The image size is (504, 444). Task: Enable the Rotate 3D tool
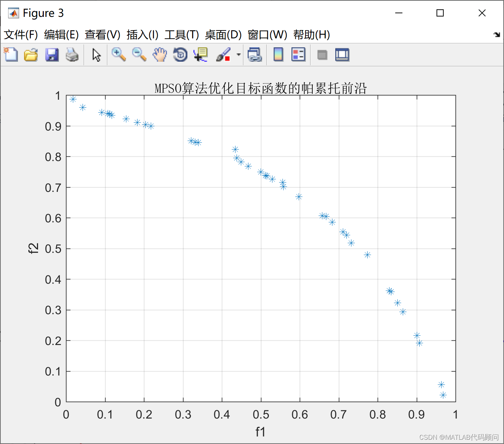[180, 55]
